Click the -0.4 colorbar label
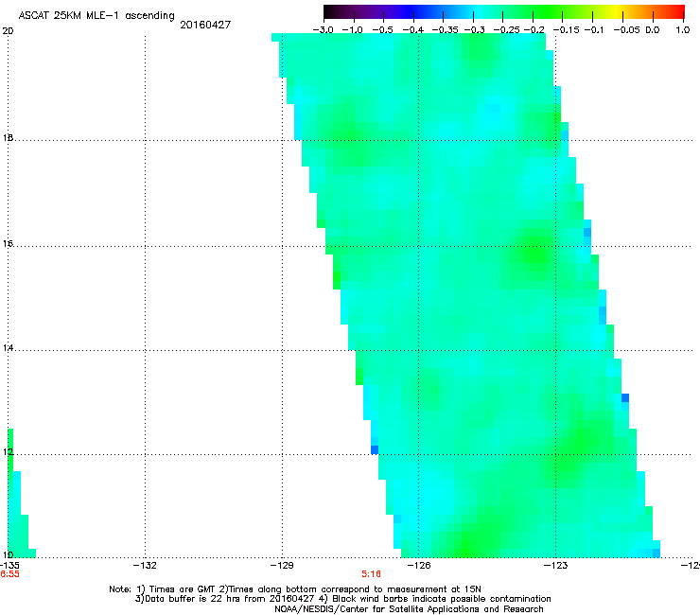Viewport: 700px width, 615px height. pyautogui.click(x=413, y=30)
